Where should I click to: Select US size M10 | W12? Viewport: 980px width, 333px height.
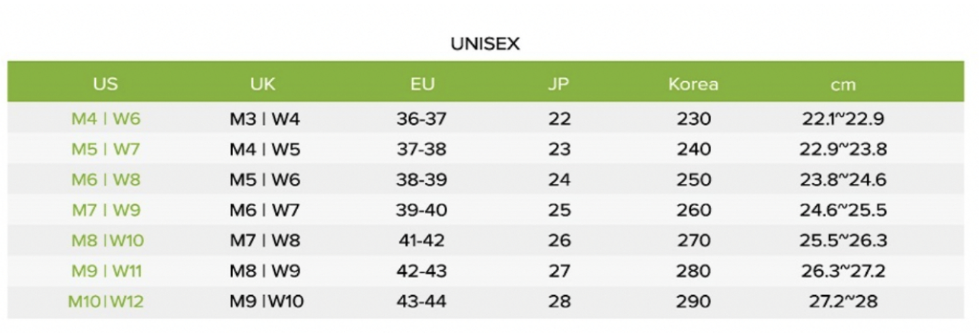106,302
